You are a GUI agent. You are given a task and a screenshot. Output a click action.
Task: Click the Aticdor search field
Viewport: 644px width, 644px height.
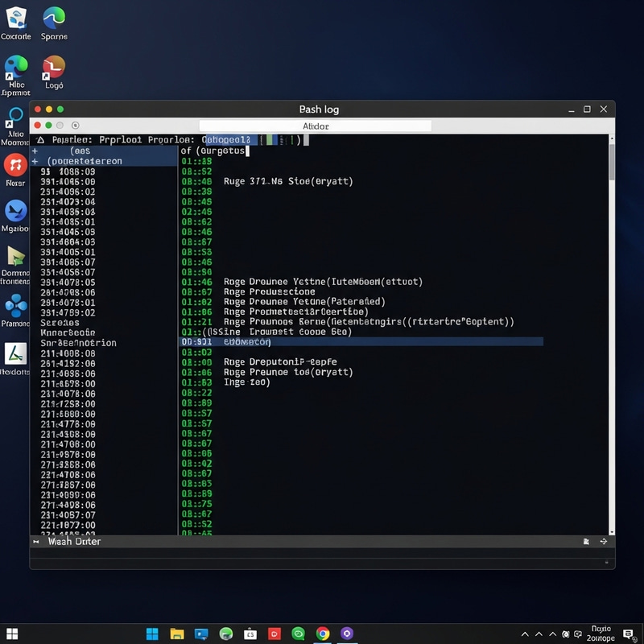(316, 126)
